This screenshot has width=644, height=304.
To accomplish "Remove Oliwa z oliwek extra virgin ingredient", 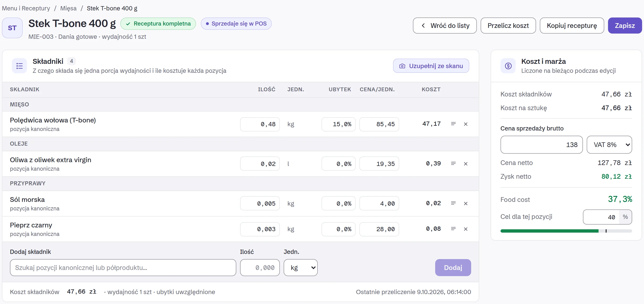I will (x=465, y=164).
